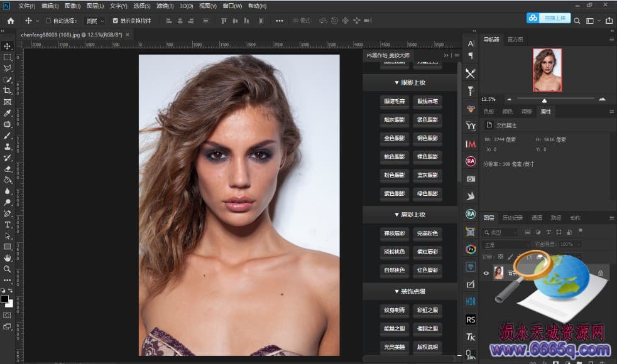Select the Dodge tool

[8, 203]
